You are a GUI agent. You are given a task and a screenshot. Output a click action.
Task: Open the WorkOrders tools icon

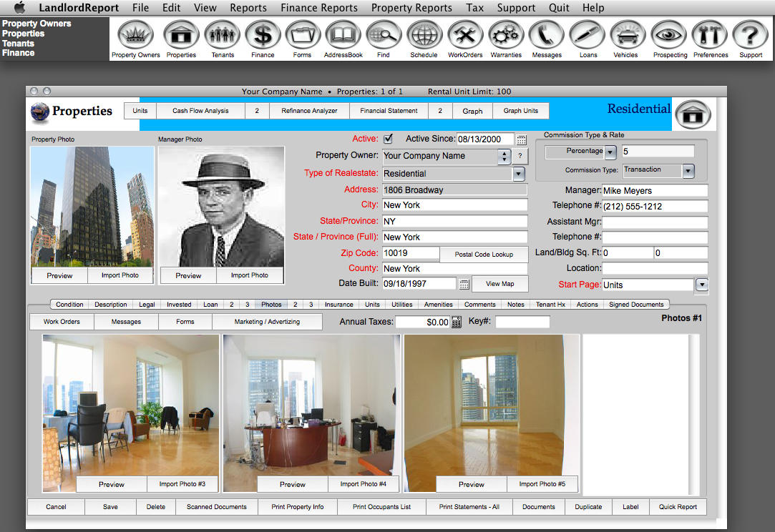[x=465, y=35]
